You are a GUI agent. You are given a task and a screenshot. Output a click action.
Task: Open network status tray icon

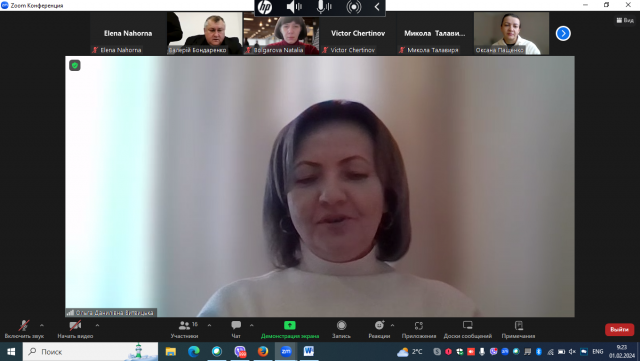[550, 352]
